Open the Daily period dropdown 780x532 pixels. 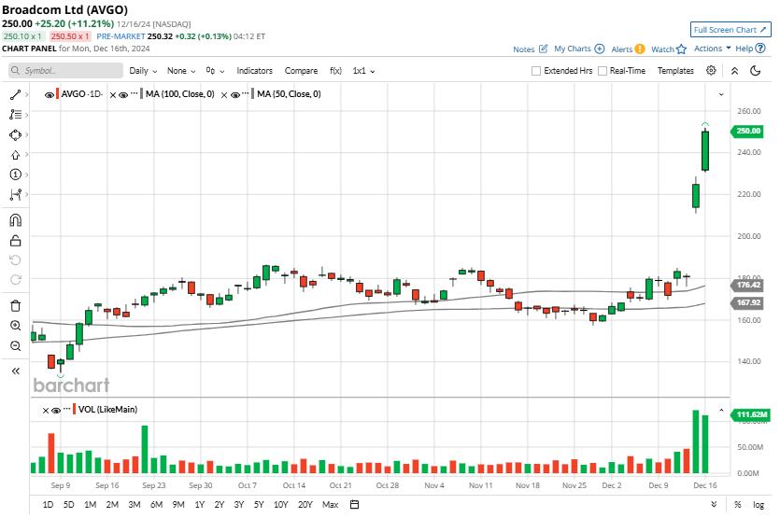click(x=143, y=71)
